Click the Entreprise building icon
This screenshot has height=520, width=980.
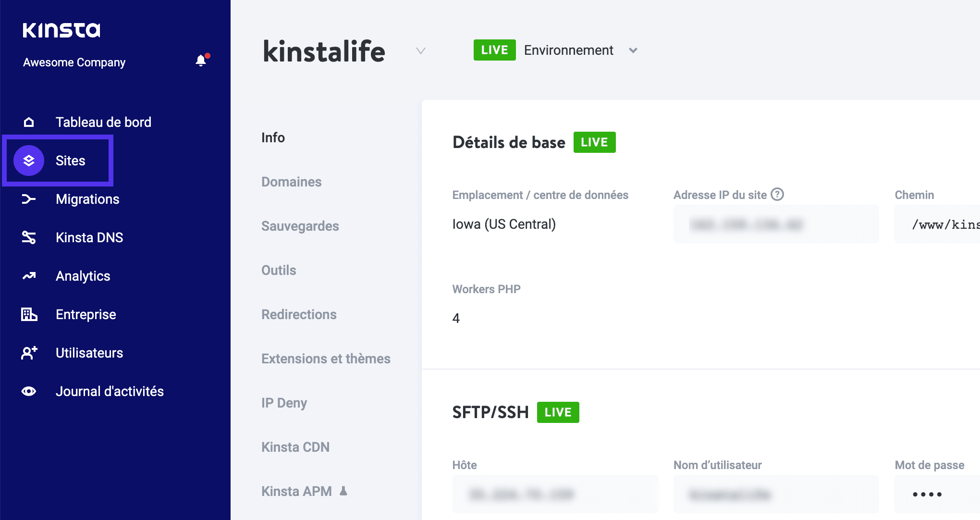pos(29,314)
